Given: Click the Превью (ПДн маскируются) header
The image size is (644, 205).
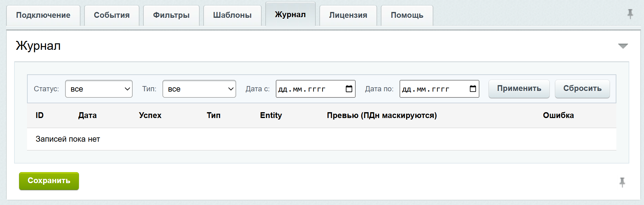Looking at the screenshot, I should 382,115.
